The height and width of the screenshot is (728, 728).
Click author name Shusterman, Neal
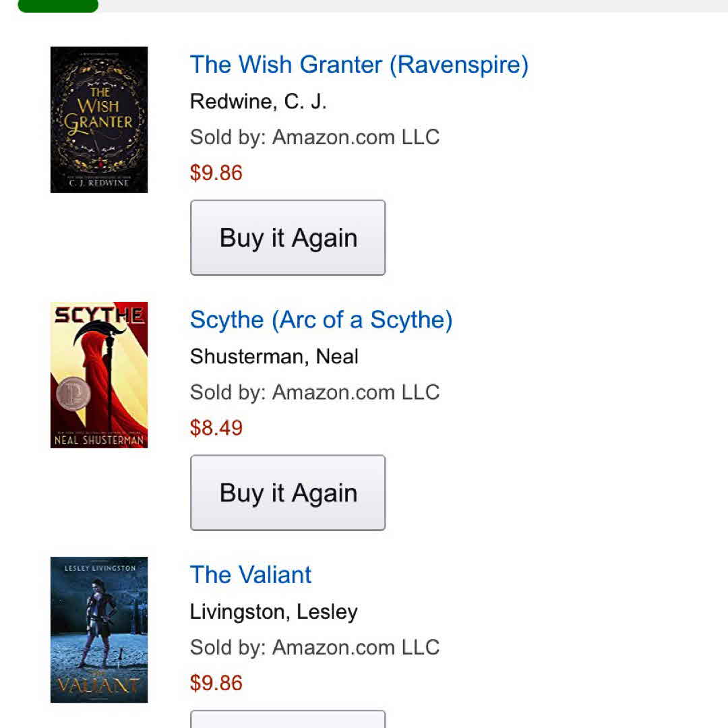coord(274,357)
